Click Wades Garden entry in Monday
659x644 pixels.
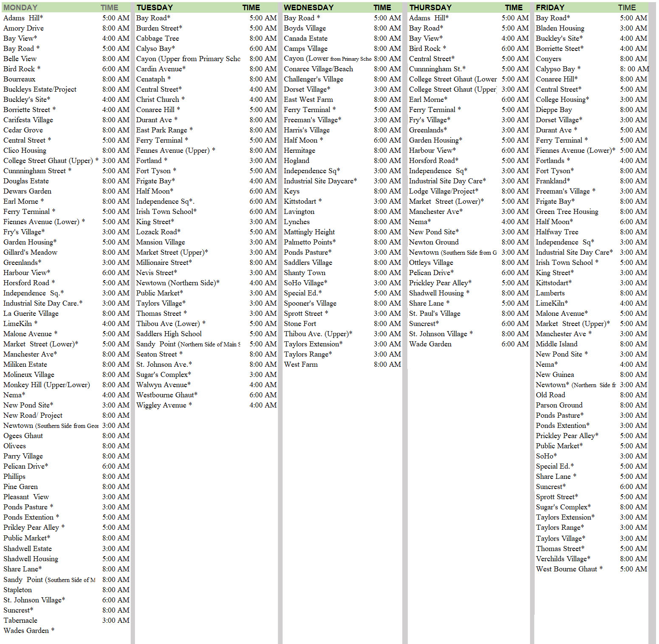(29, 630)
